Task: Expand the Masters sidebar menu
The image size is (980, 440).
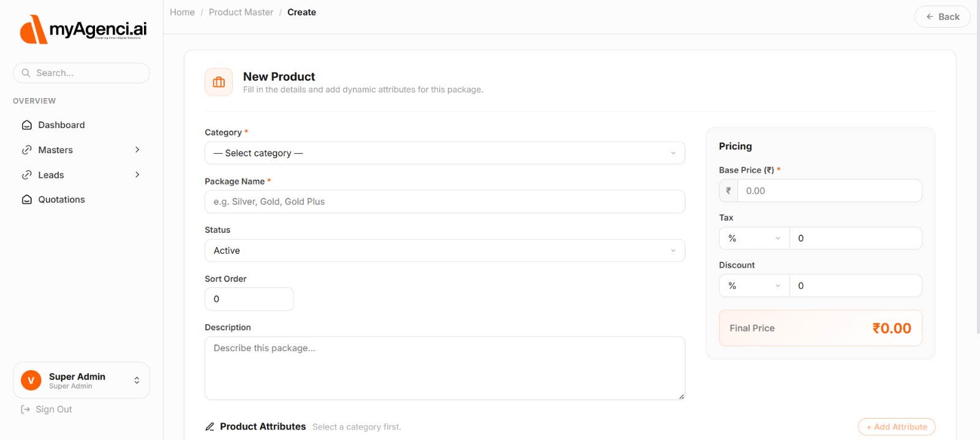Action: [81, 150]
